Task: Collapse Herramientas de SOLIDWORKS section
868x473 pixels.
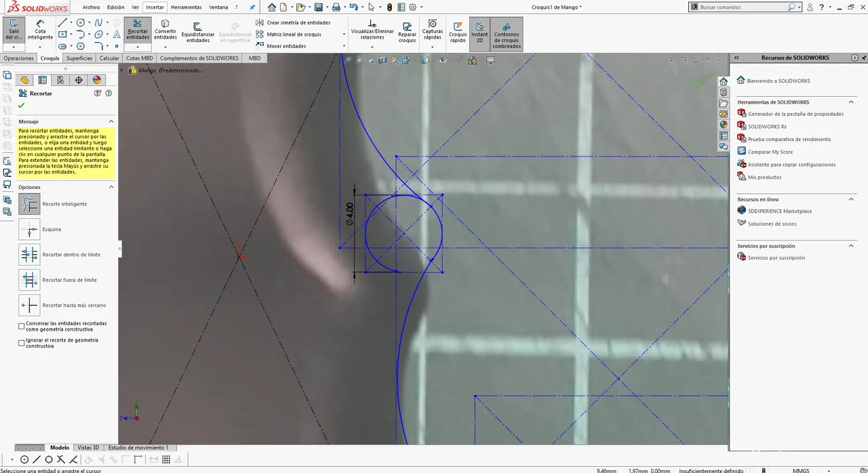Action: pos(851,102)
